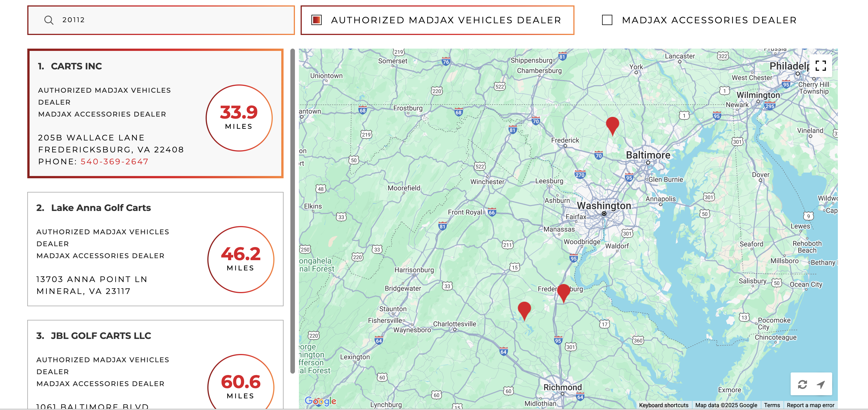
Task: Click the 205B WALLACE LANE address line
Action: (91, 137)
